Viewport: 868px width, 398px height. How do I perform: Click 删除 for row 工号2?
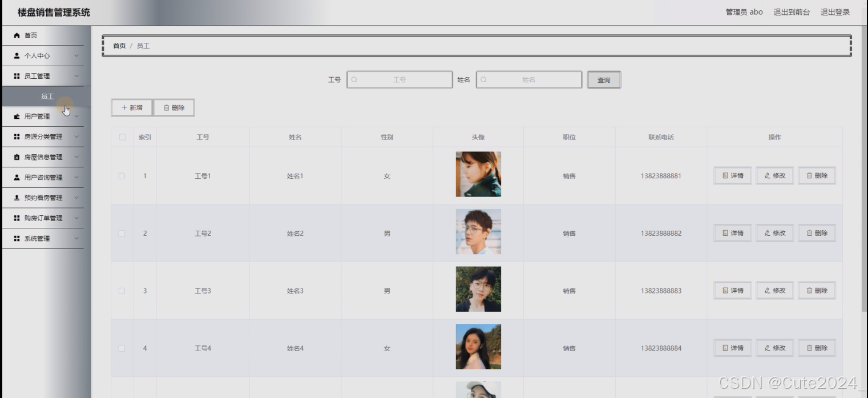tap(817, 233)
